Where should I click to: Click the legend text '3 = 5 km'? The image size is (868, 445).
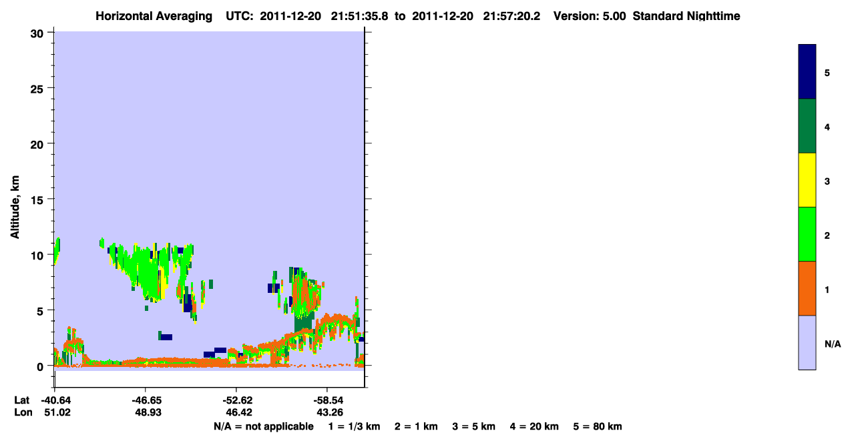pos(474,426)
